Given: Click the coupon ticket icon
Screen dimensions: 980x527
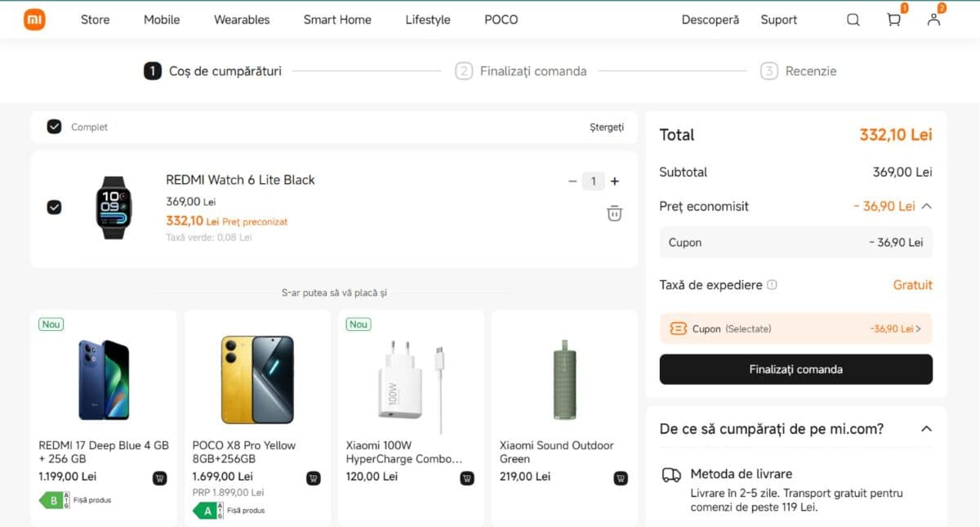Looking at the screenshot, I should point(678,328).
